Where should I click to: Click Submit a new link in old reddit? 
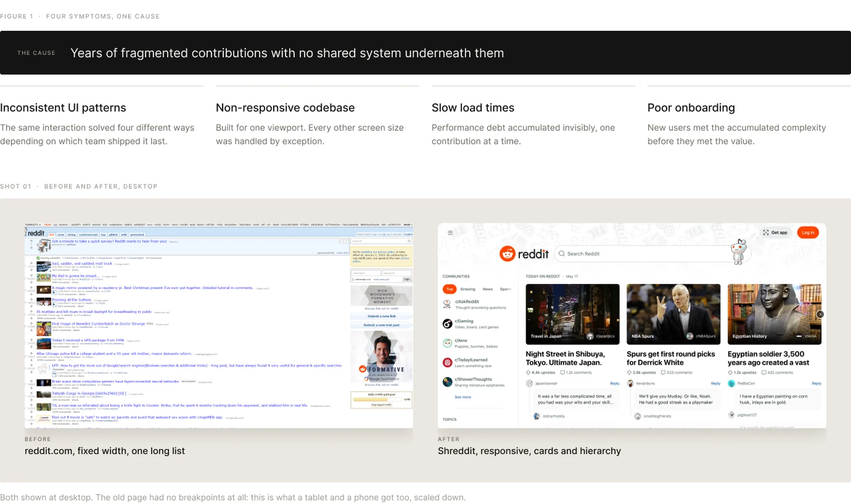coord(382,316)
